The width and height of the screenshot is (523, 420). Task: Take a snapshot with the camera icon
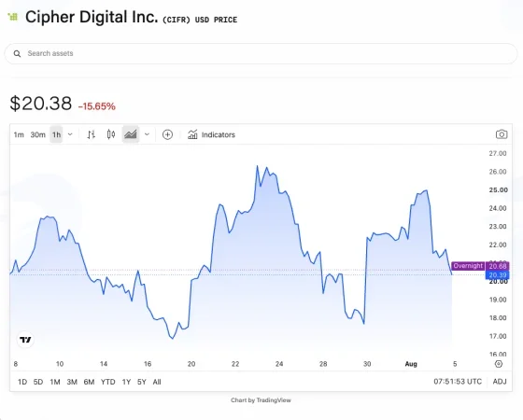pos(502,134)
